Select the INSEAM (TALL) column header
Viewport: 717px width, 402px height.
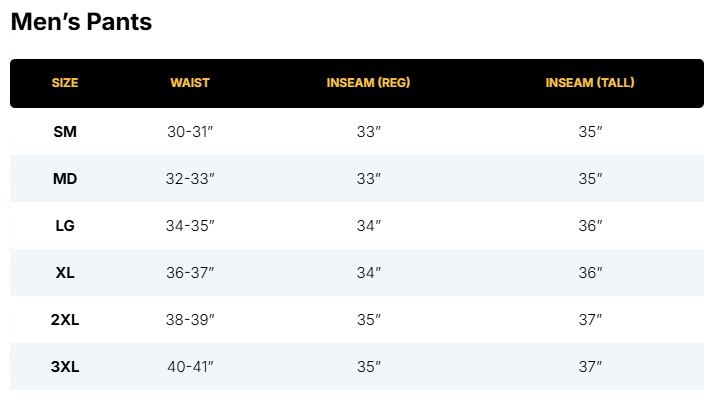590,83
